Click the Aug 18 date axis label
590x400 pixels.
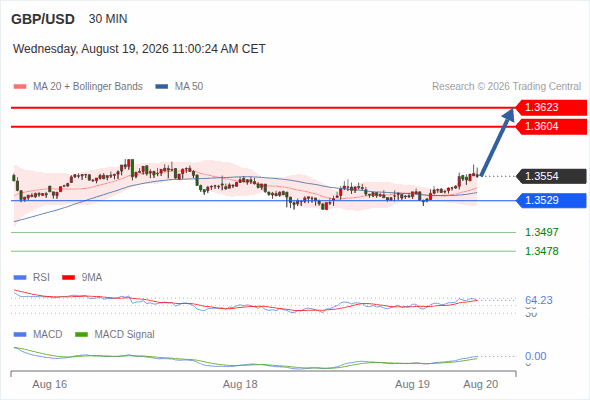(240, 385)
